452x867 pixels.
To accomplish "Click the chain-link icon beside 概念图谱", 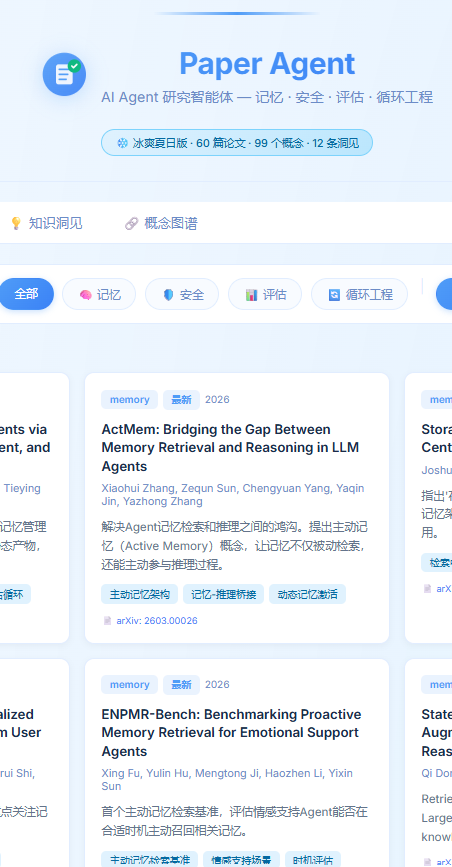I will click(131, 223).
